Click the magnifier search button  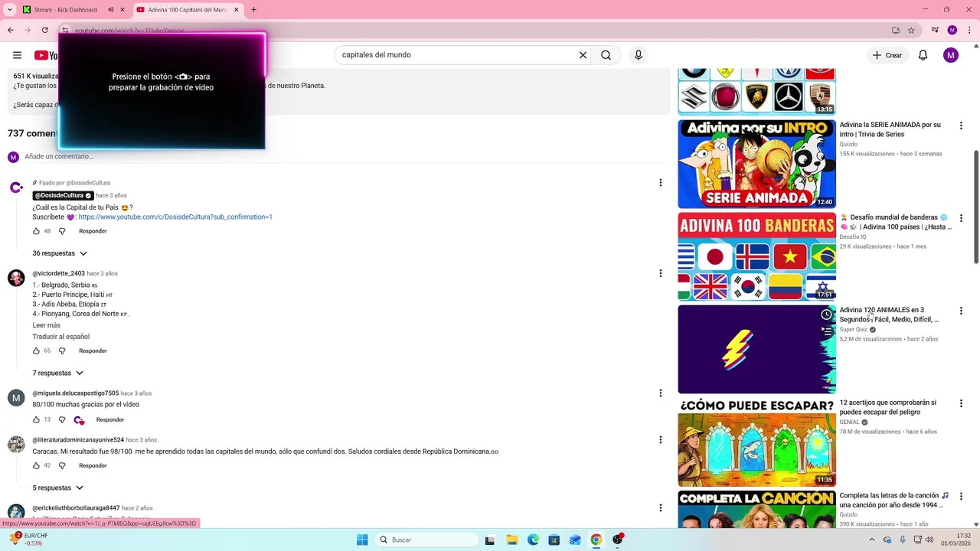pyautogui.click(x=606, y=55)
